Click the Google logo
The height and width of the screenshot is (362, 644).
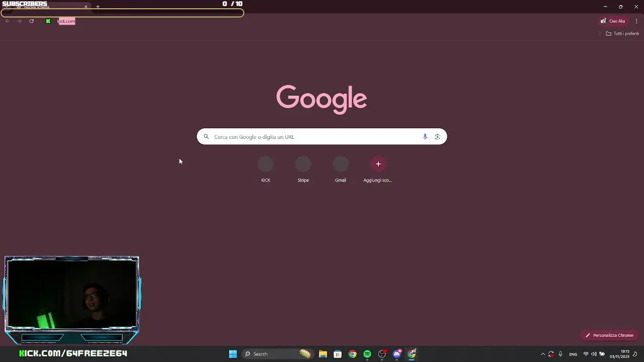321,99
